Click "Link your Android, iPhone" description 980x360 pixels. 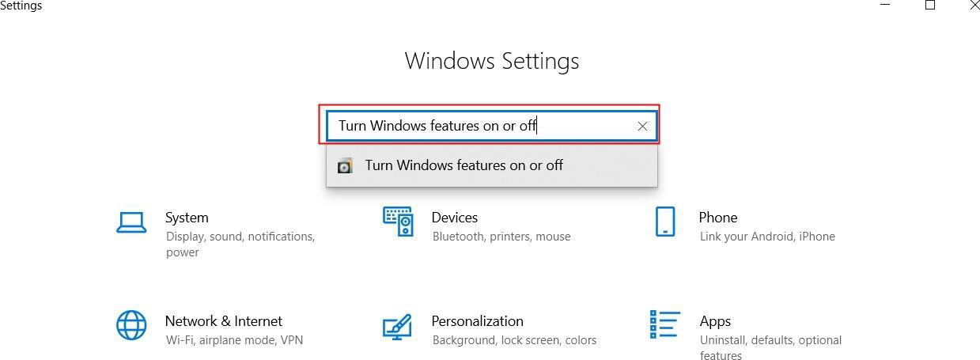(x=767, y=237)
